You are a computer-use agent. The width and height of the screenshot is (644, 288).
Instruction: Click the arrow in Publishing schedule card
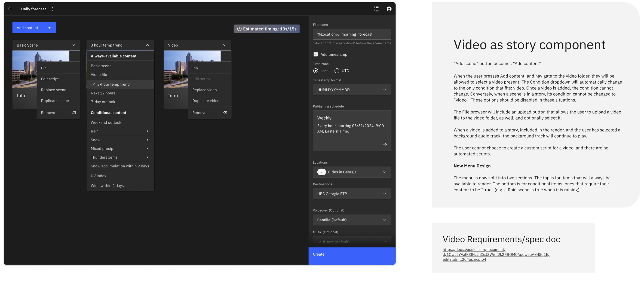385,145
